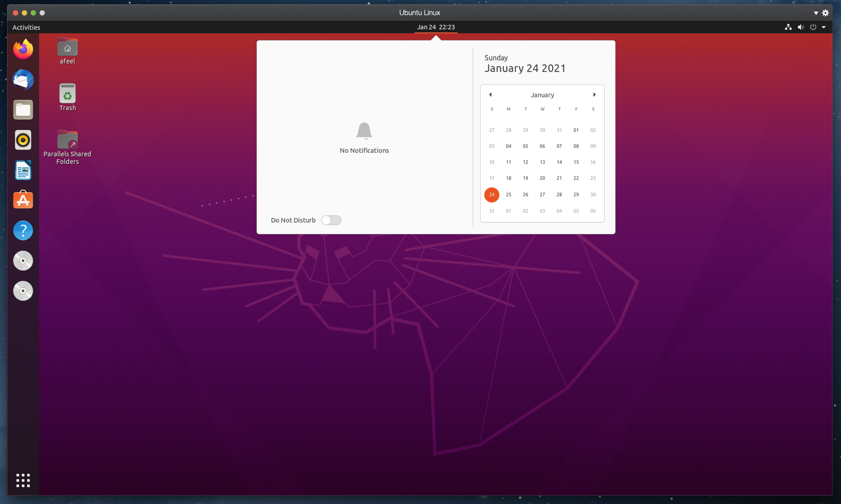Open the Help question mark icon
This screenshot has width=841, height=504.
[x=23, y=231]
